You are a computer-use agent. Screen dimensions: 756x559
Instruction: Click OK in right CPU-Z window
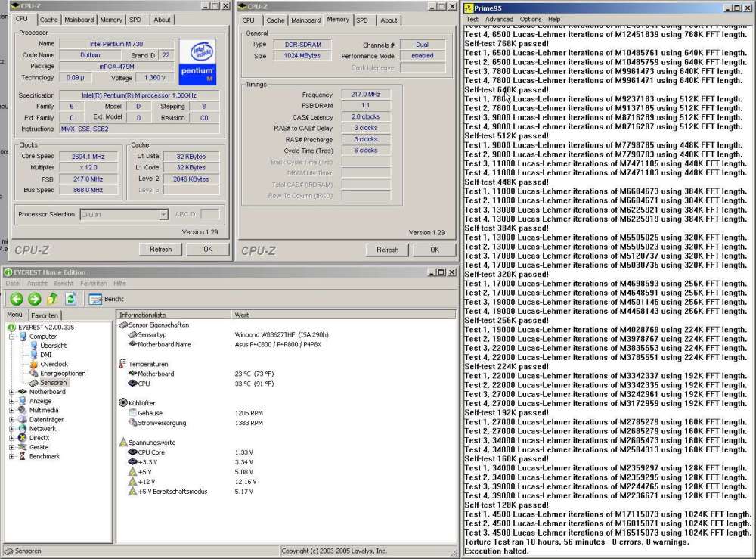pyautogui.click(x=435, y=250)
